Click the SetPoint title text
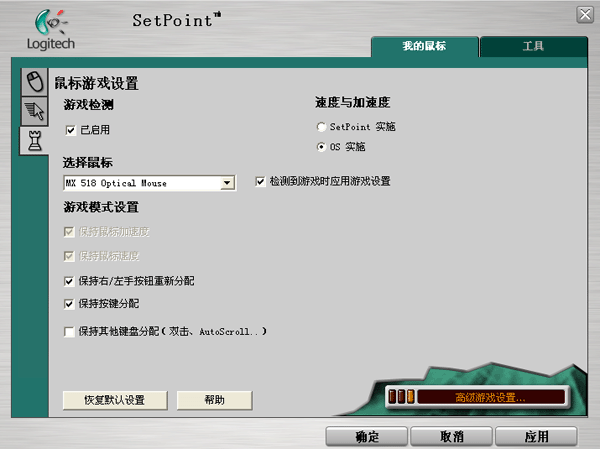 click(x=176, y=20)
